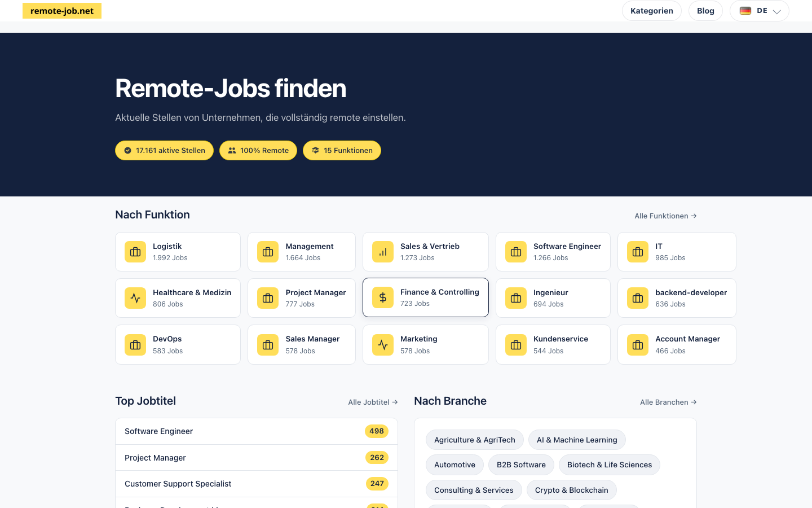Open the DE language dropdown

point(759,11)
